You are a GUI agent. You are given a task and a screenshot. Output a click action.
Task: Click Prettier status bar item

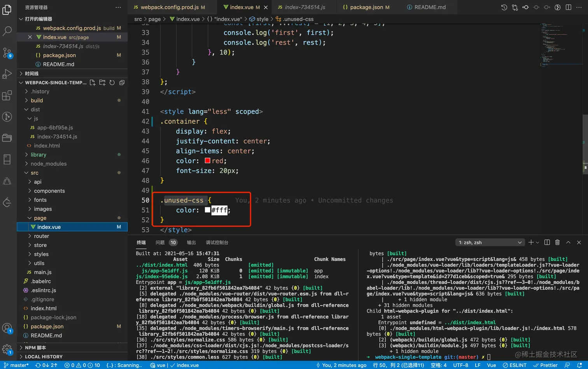click(545, 365)
